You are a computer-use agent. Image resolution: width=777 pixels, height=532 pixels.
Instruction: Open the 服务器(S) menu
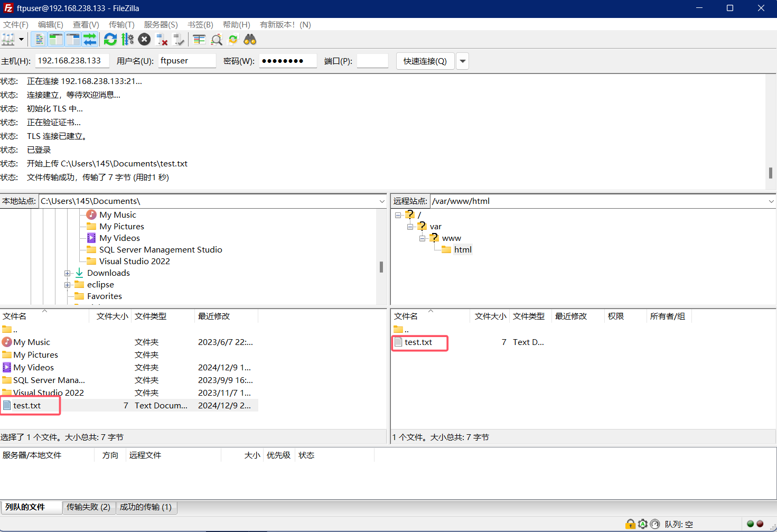(x=161, y=25)
